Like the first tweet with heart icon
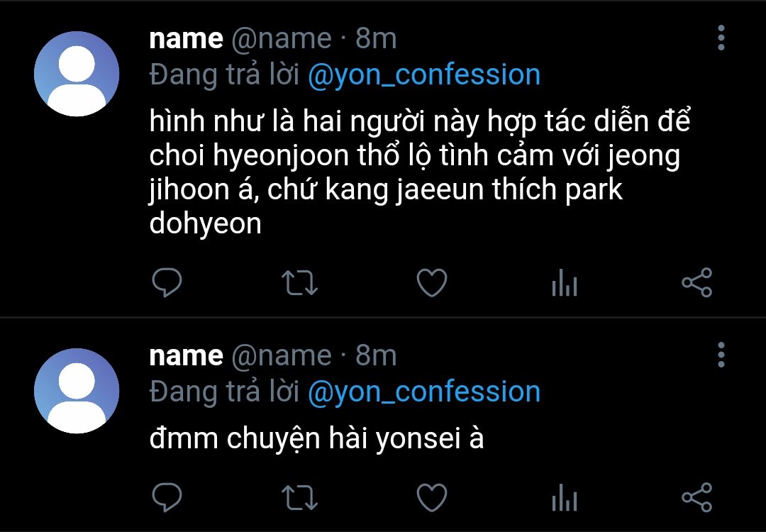 point(432,282)
